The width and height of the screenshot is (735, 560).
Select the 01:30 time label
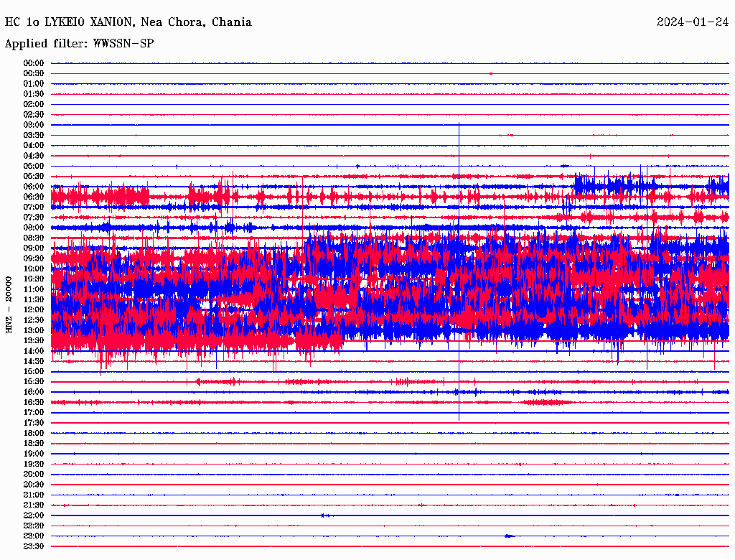34,94
